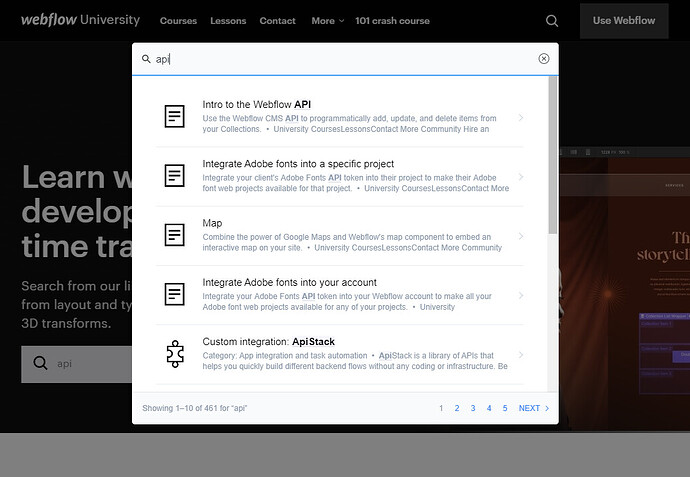690x477 pixels.
Task: Open the 101 crash course link
Action: [392, 21]
